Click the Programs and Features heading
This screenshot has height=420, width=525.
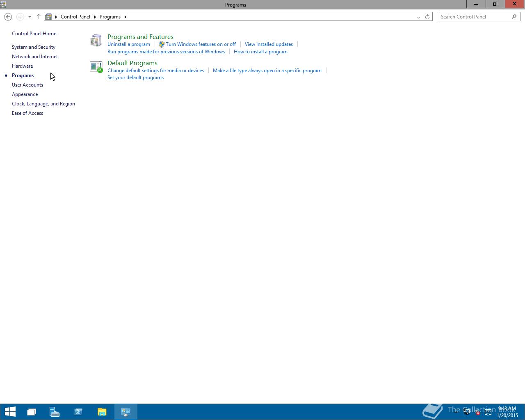tap(140, 37)
